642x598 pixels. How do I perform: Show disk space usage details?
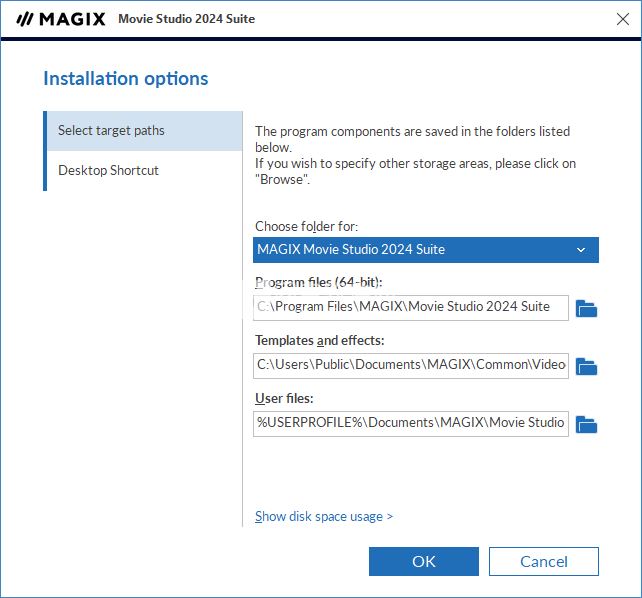pos(324,517)
